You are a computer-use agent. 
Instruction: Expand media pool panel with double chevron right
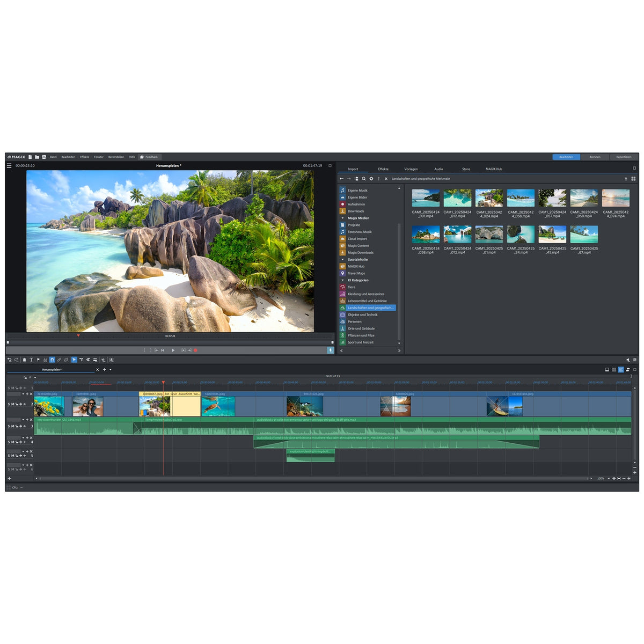click(399, 350)
